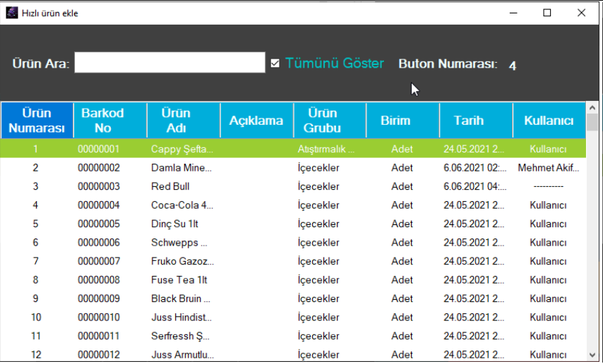The width and height of the screenshot is (603, 364).
Task: Uncheck the Tümünü Göster checkbox
Action: [x=275, y=63]
